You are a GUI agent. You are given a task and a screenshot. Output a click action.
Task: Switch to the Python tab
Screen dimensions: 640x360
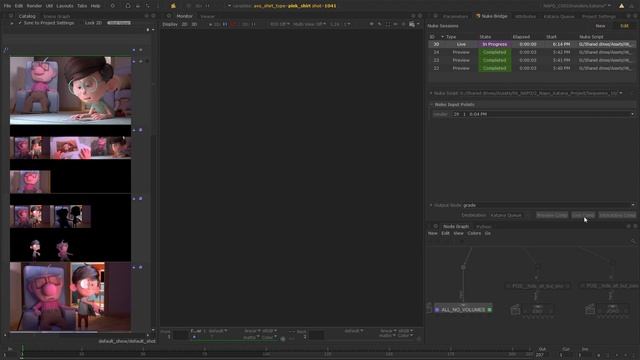coord(484,227)
